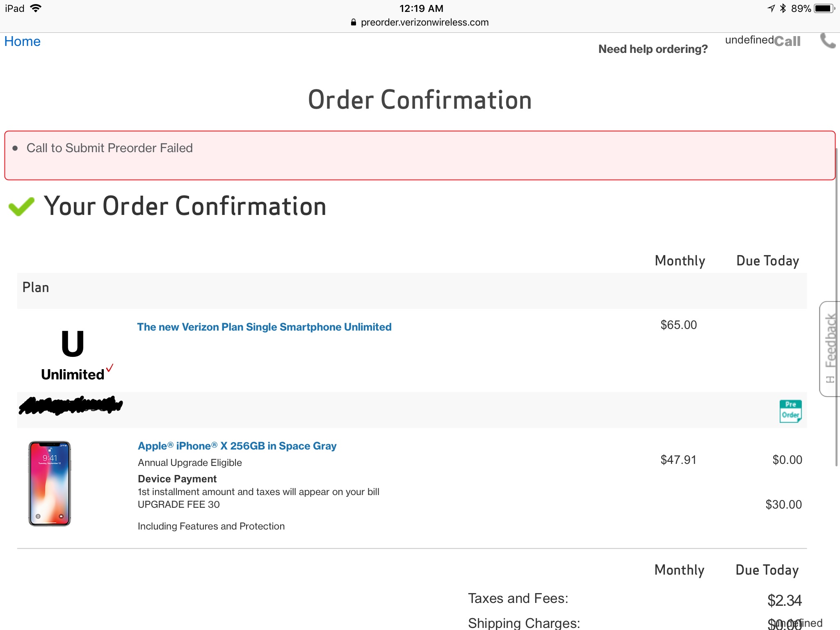The width and height of the screenshot is (840, 630).
Task: Tap the iPhone X product thumbnail
Action: coord(50,484)
